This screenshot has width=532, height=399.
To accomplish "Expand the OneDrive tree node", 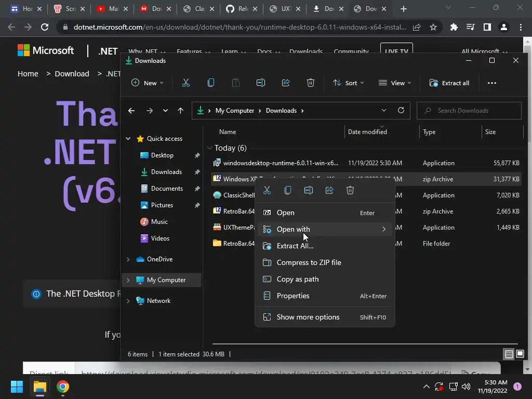I will [x=128, y=259].
